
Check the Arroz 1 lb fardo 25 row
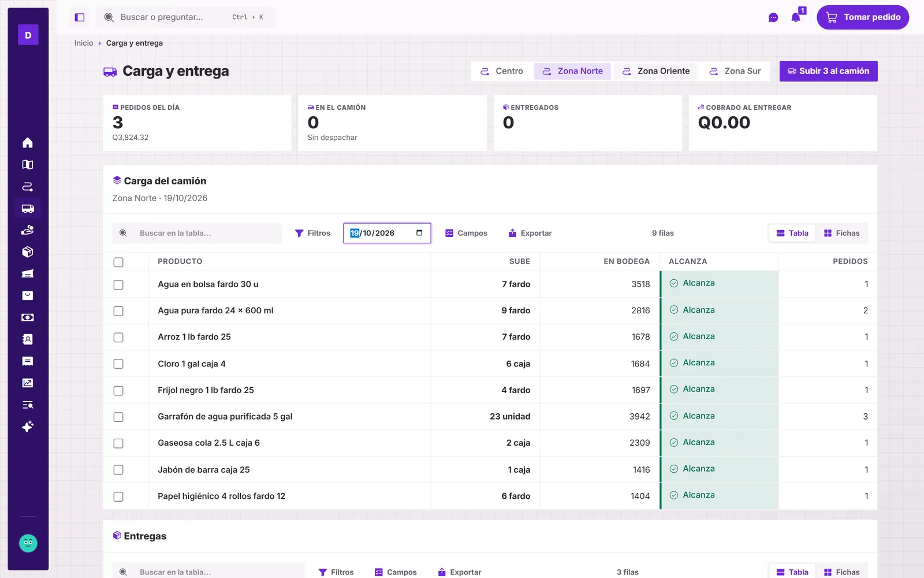point(118,338)
